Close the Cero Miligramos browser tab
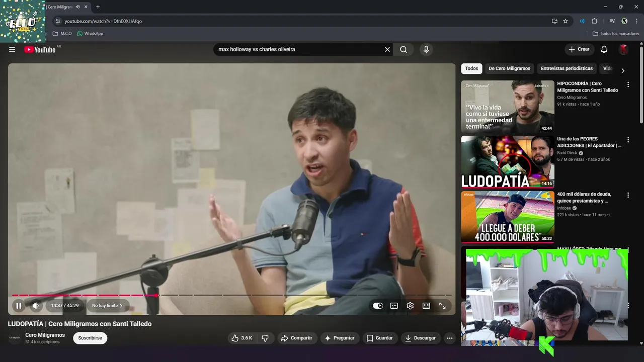Screen dimensions: 644x362 (x=86, y=7)
